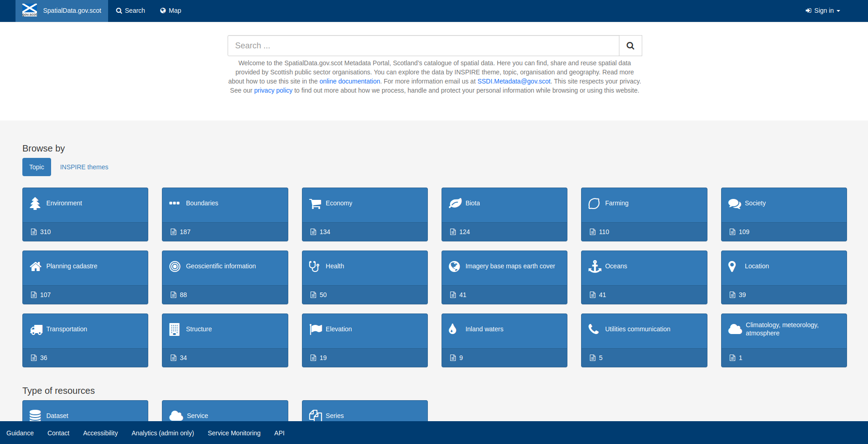The image size is (868, 444).
Task: Click the Imagery base maps globe icon
Action: pyautogui.click(x=454, y=266)
